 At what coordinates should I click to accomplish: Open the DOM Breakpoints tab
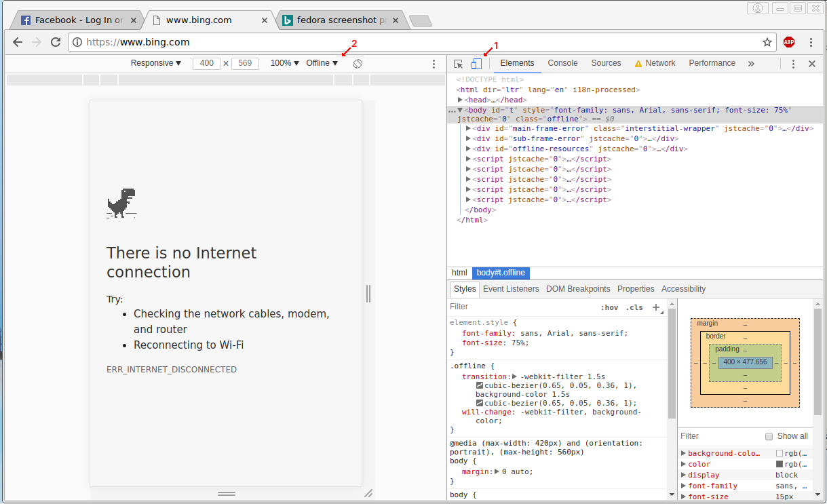point(578,289)
